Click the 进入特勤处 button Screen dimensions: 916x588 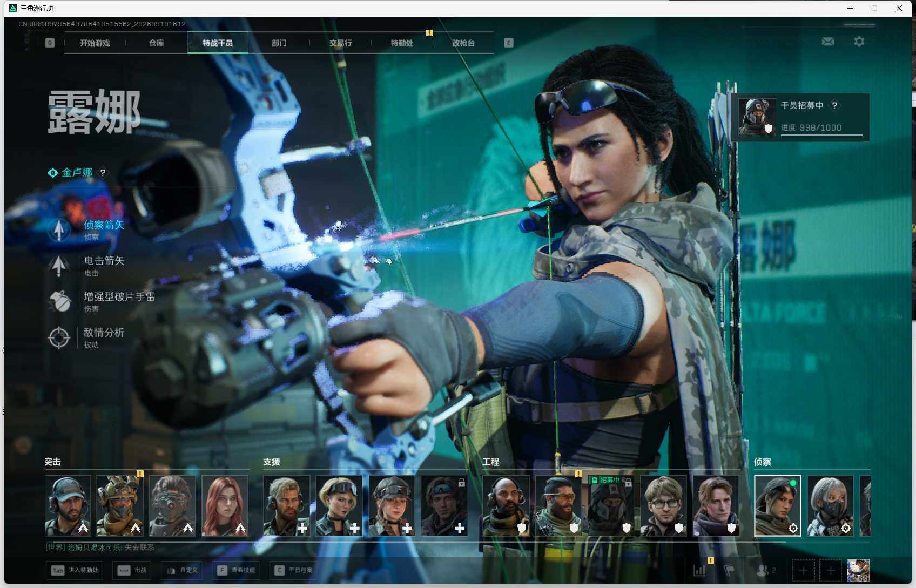(75, 570)
